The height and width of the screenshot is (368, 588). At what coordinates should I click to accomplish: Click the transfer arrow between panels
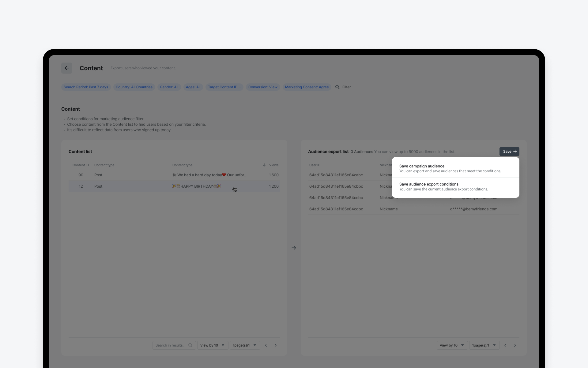click(x=294, y=248)
